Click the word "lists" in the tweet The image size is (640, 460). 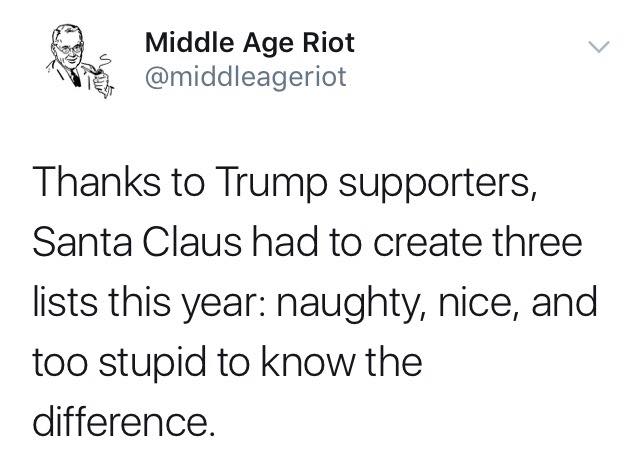pos(64,302)
